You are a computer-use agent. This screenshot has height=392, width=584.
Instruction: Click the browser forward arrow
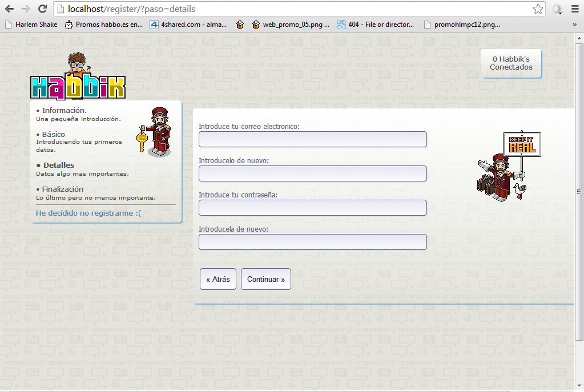[26, 9]
